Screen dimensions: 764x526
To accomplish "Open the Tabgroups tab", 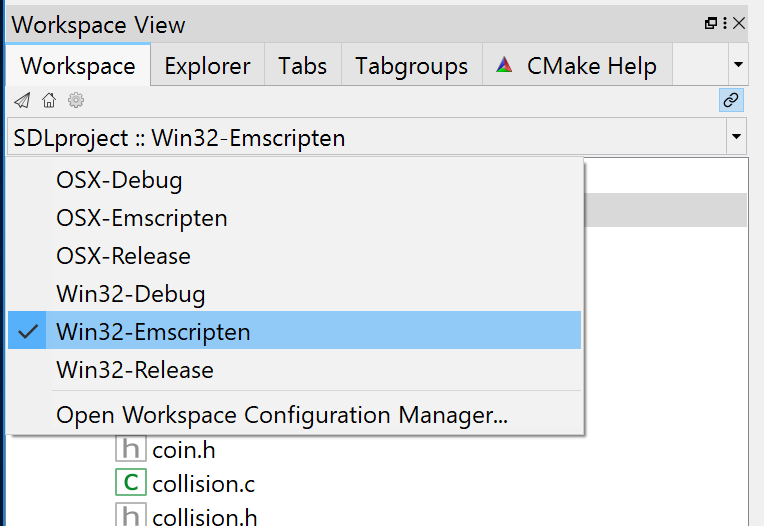I will click(x=412, y=65).
